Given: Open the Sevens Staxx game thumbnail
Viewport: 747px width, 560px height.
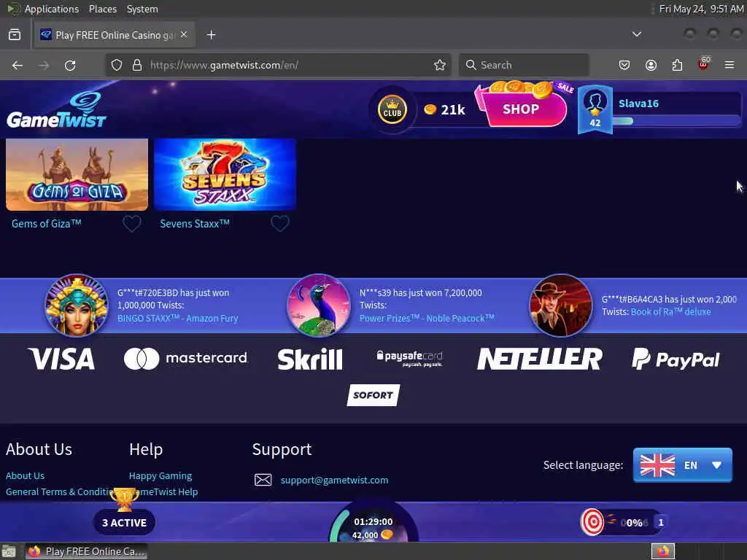Looking at the screenshot, I should 225,174.
